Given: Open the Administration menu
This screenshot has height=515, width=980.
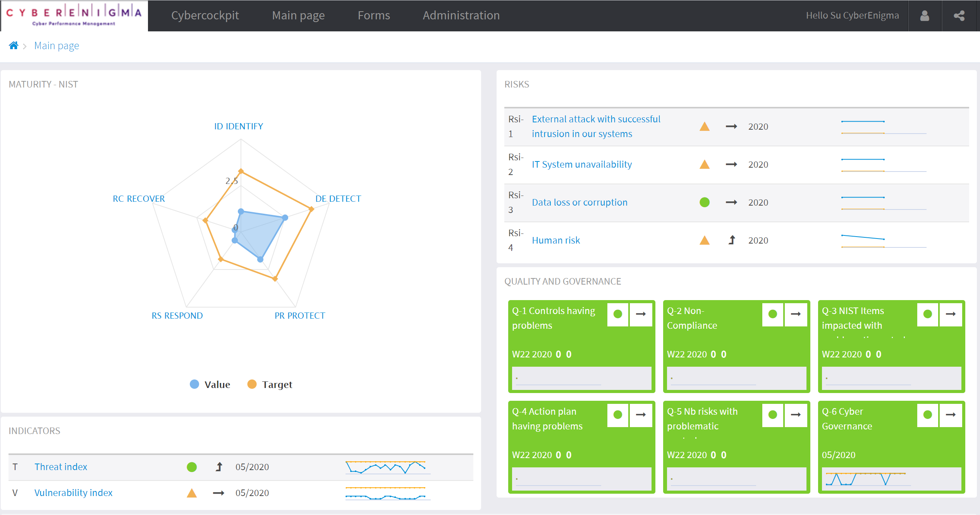Looking at the screenshot, I should point(461,15).
